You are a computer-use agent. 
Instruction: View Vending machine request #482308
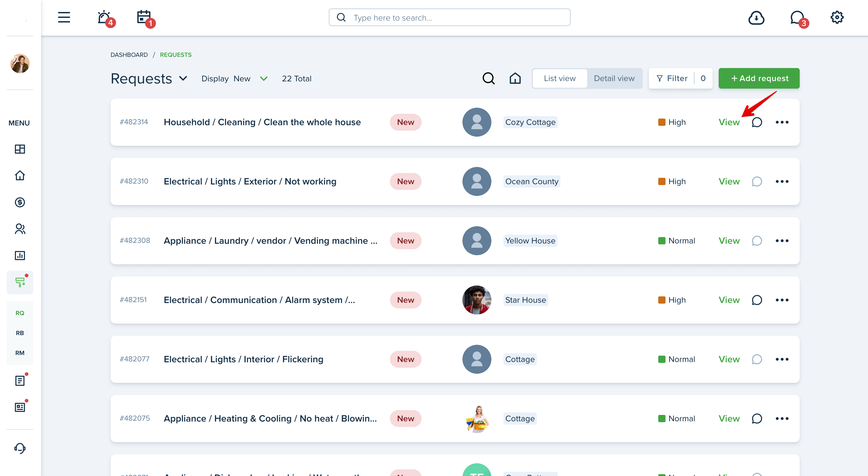(729, 241)
